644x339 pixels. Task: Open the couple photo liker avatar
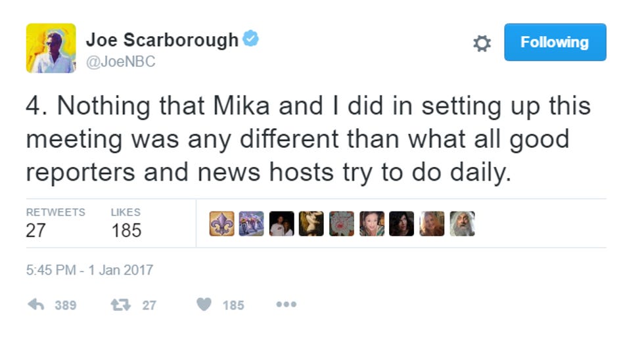pyautogui.click(x=282, y=223)
